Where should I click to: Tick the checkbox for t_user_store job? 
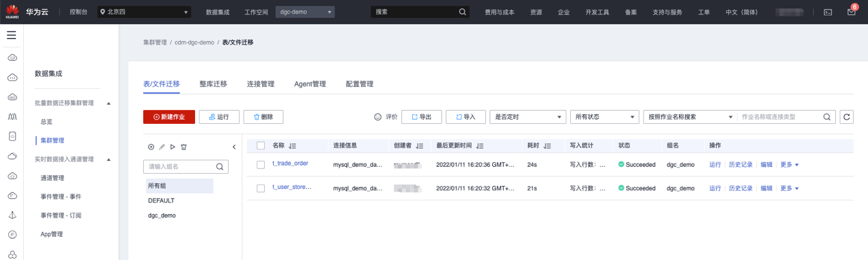(x=261, y=188)
